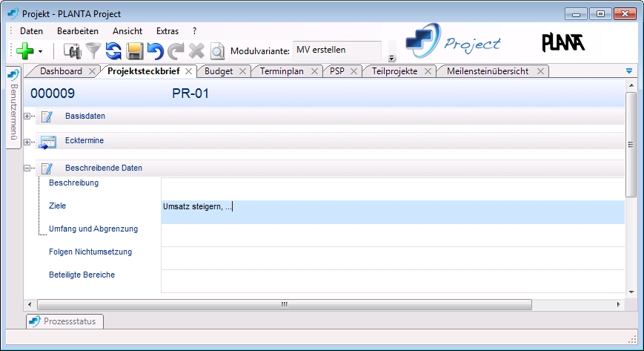The width and height of the screenshot is (644, 351).
Task: Click the horizontal scrollbar left arrow
Action: [x=30, y=304]
